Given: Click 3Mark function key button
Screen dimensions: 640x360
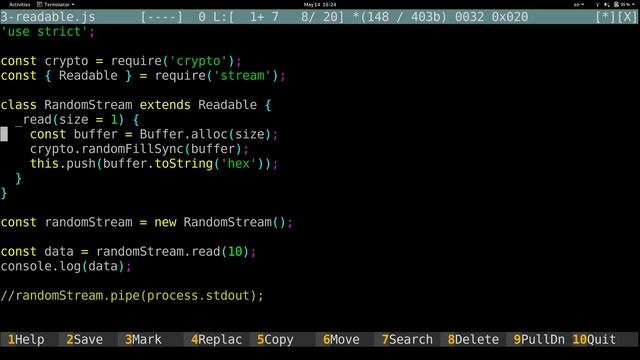Looking at the screenshot, I should coord(143,340).
